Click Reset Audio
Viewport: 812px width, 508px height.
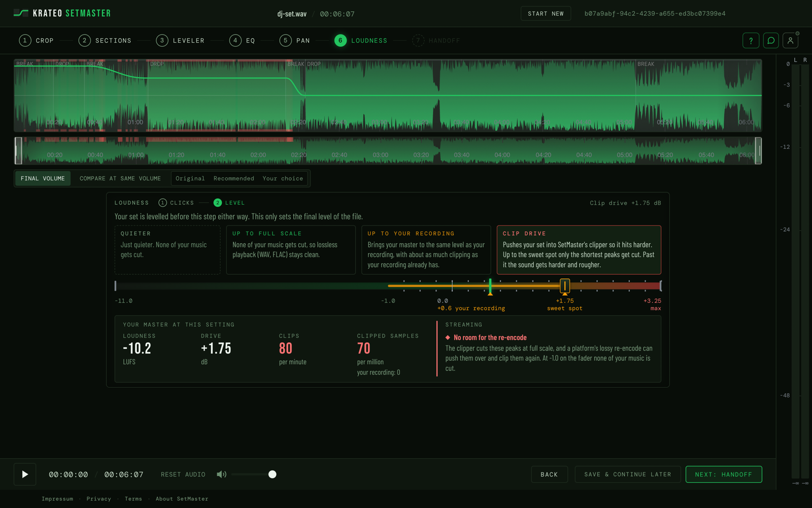183,474
